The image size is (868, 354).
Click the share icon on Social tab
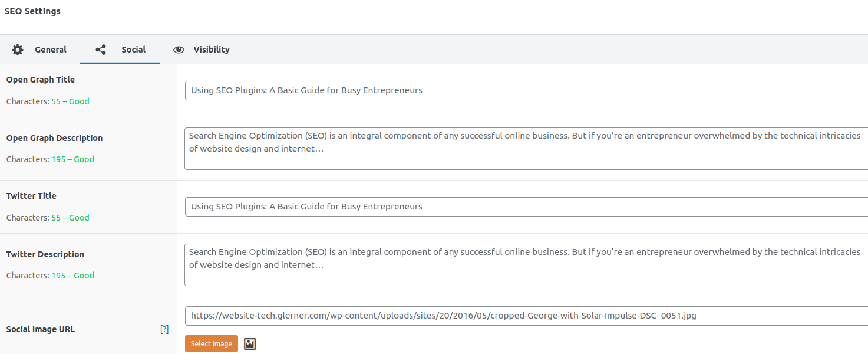(x=101, y=50)
